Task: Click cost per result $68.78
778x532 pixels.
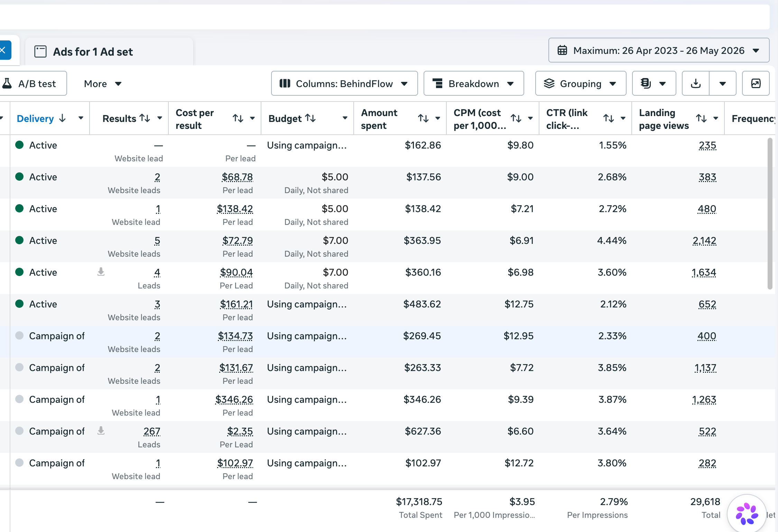Action: [237, 177]
